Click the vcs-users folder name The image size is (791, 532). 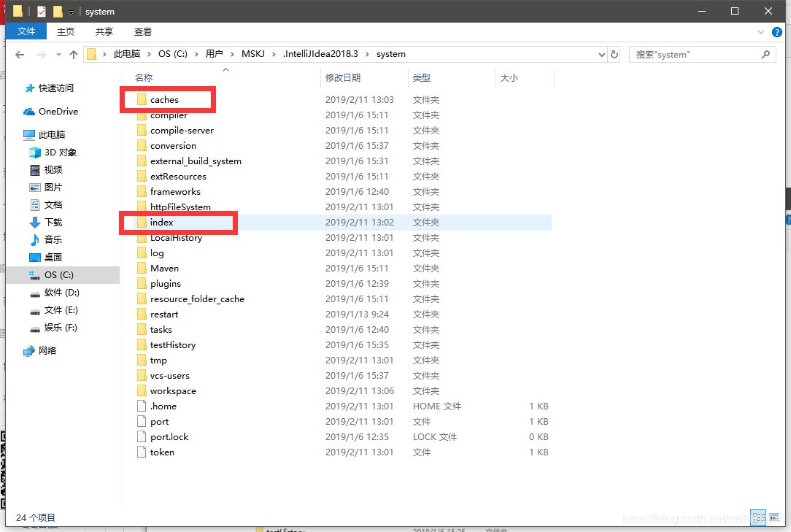(169, 376)
